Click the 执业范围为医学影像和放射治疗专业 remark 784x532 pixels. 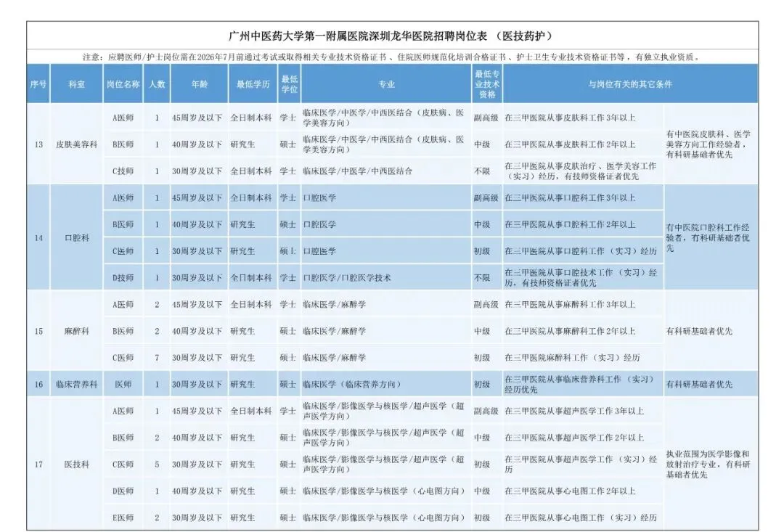pyautogui.click(x=708, y=465)
